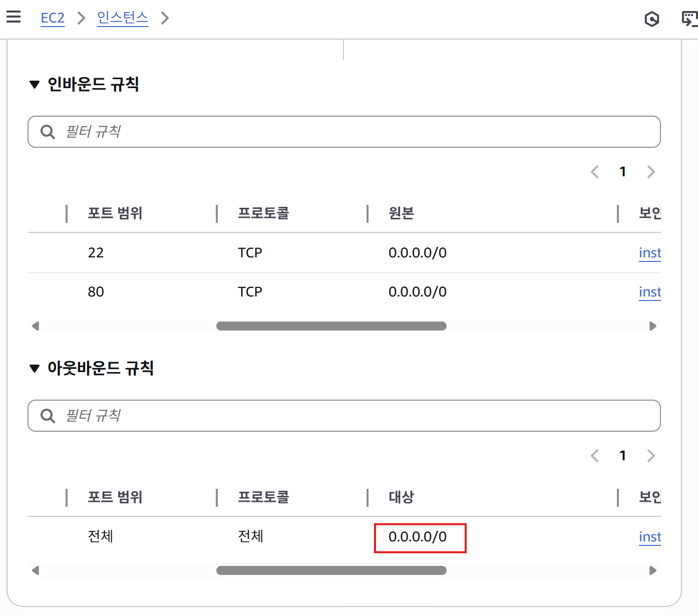This screenshot has width=698, height=616.
Task: Open CloudShell terminal icon in header
Action: click(690, 19)
